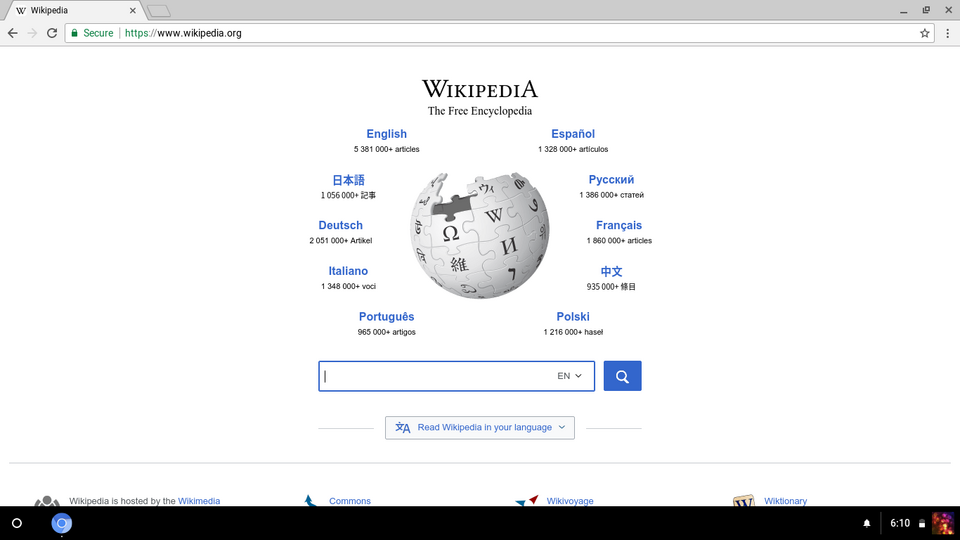Click the Wikipedia puzzle globe logo
This screenshot has height=540, width=960.
[479, 234]
